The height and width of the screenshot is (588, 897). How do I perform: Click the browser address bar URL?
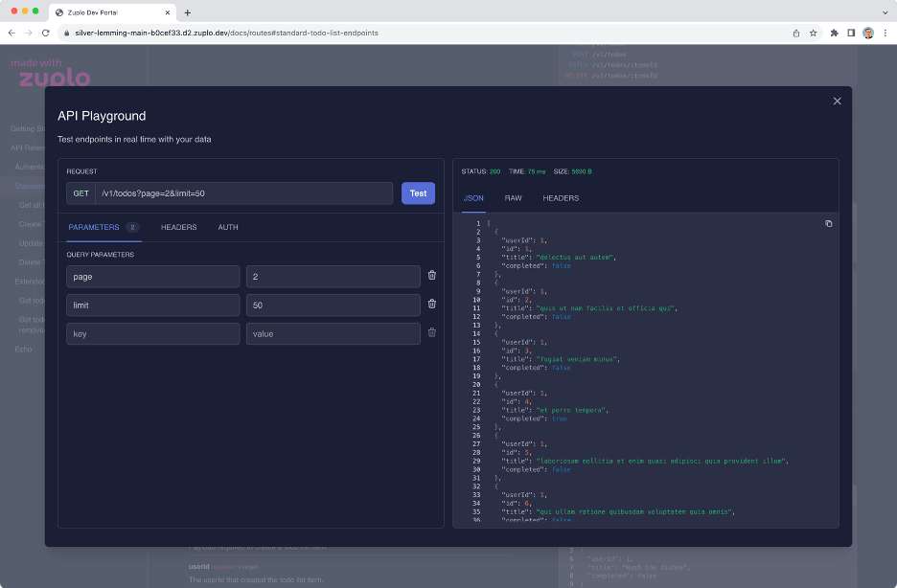click(x=226, y=34)
